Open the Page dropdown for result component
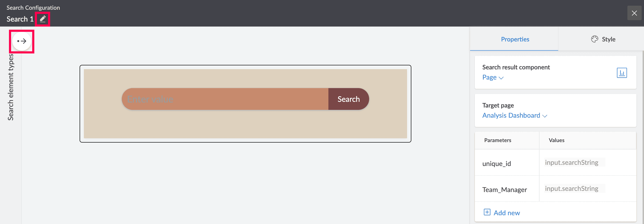The image size is (644, 224). coord(493,77)
